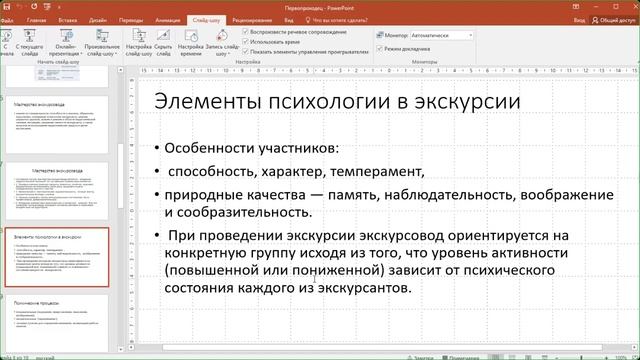Image resolution: width=640 pixels, height=360 pixels.
Task: Click the bullet line starting 'природные качества — память'
Action: tap(389, 195)
